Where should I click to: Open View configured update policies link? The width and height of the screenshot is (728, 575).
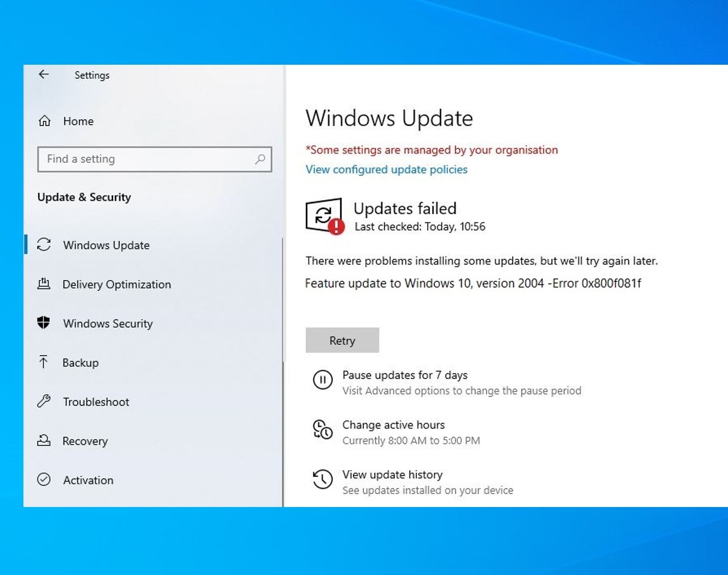pyautogui.click(x=386, y=169)
